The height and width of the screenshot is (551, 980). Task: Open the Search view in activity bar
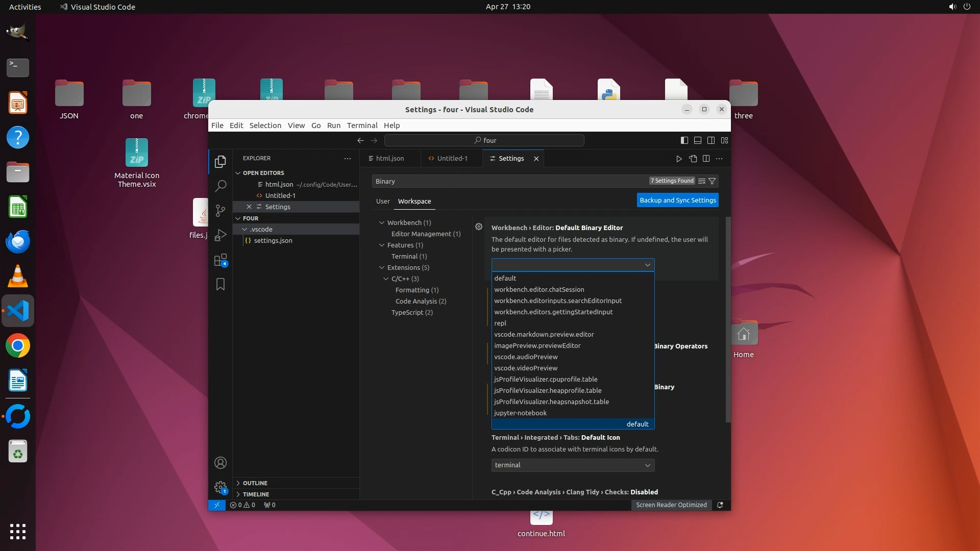[x=220, y=186]
